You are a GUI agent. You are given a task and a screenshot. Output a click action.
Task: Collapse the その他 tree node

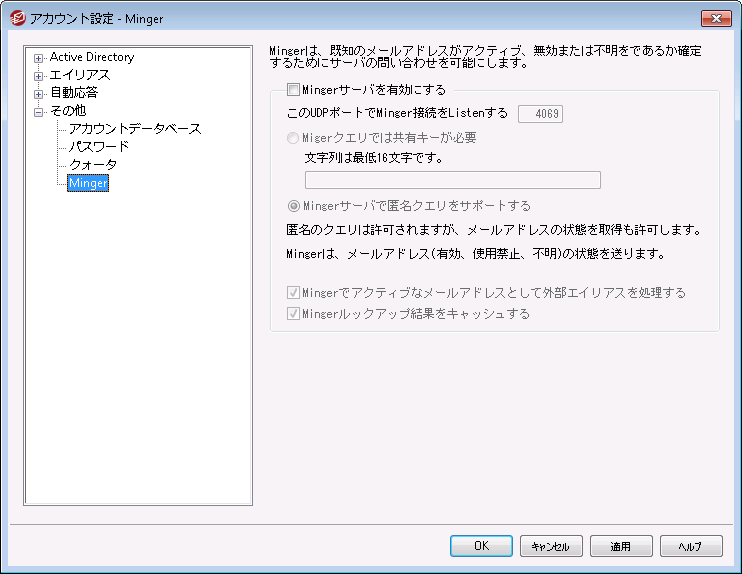(x=39, y=112)
